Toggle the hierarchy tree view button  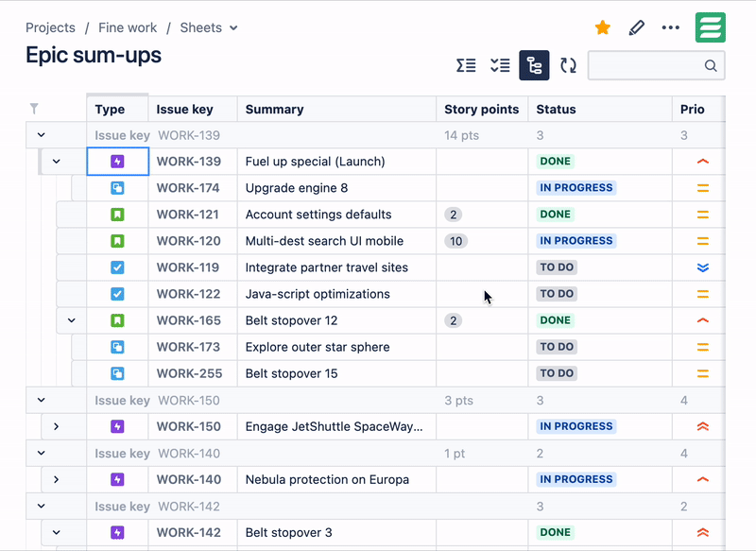pyautogui.click(x=534, y=65)
